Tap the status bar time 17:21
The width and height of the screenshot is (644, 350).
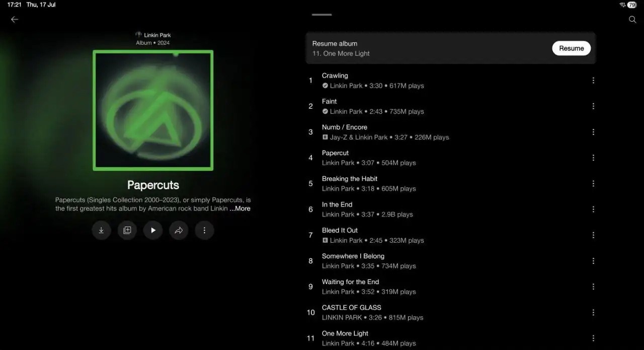point(14,5)
